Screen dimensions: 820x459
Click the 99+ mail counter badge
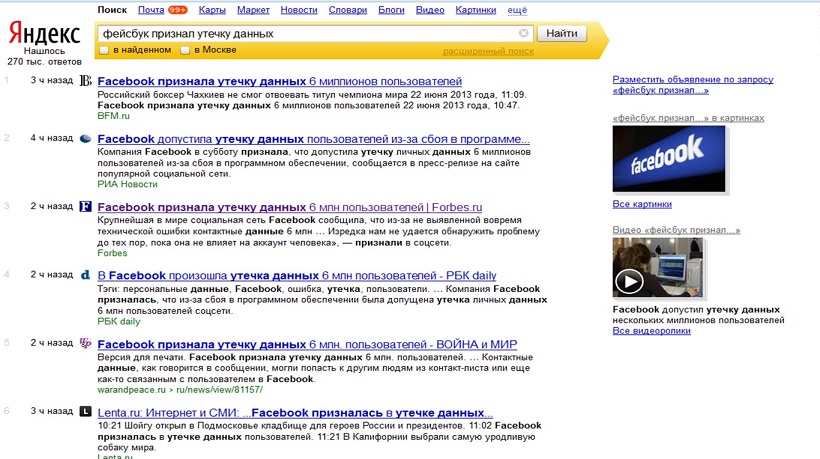[177, 10]
